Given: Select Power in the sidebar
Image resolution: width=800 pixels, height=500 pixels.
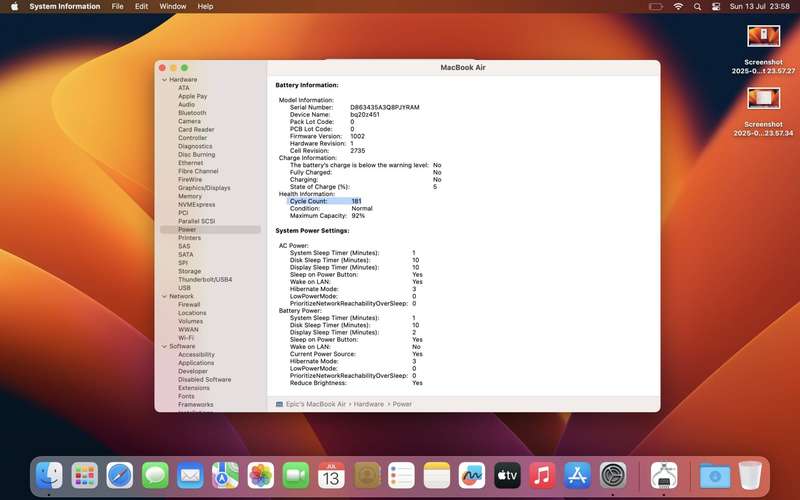Looking at the screenshot, I should coord(210,230).
